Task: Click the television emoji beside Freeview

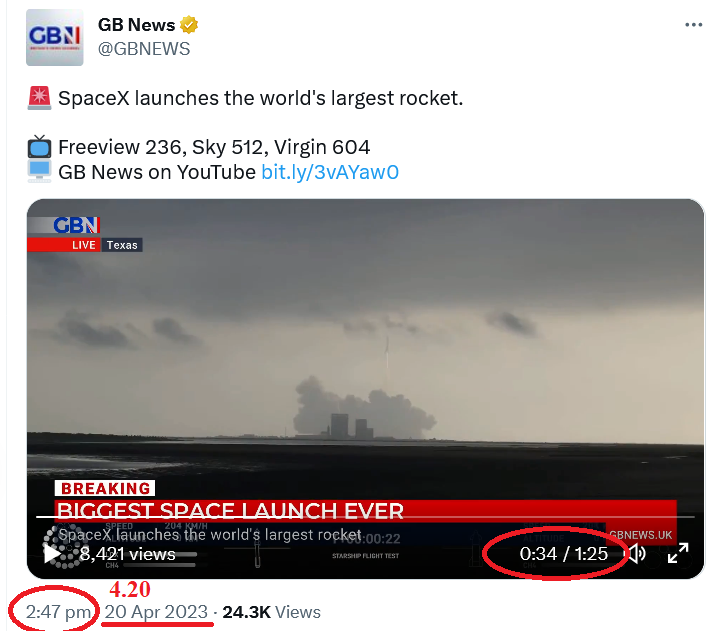Action: [39, 147]
